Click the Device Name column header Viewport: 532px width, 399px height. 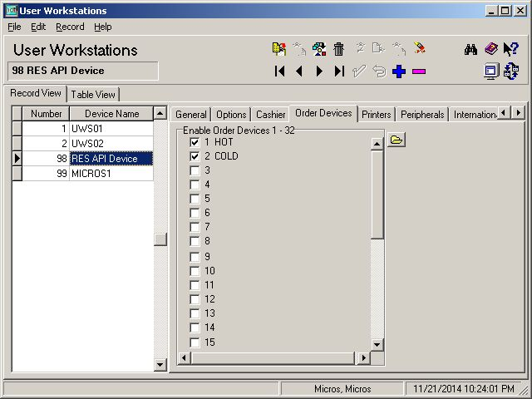(111, 114)
